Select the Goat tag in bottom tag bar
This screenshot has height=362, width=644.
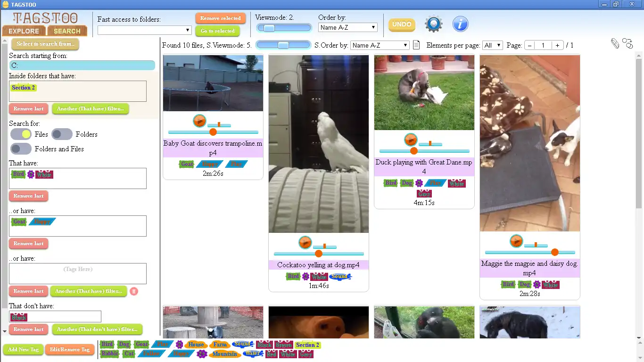click(141, 345)
